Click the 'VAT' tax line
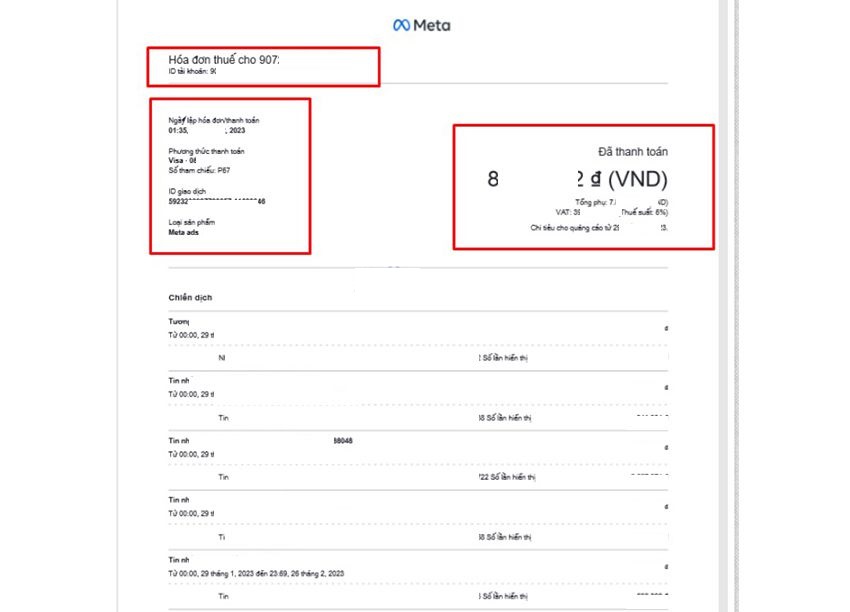This screenshot has width=850, height=612. pos(611,212)
